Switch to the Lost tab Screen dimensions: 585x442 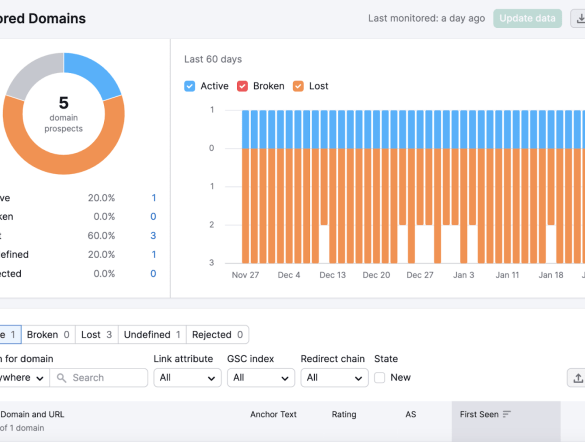tap(97, 335)
